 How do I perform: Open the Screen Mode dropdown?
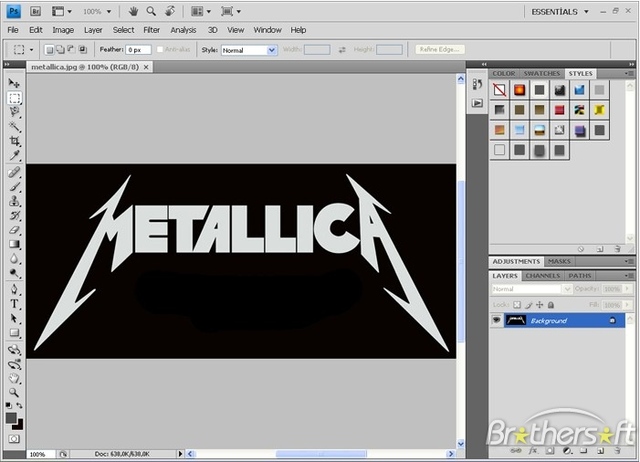tap(231, 11)
